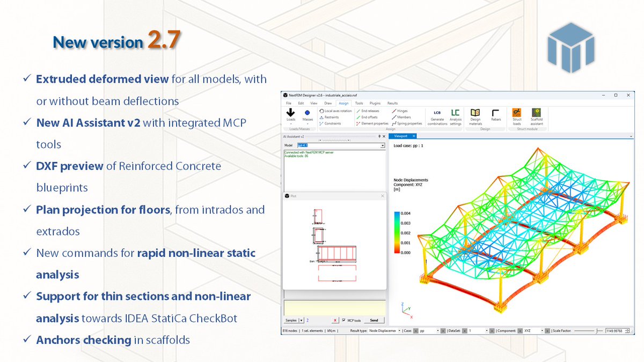Select the Assign ribbon tab
Image resolution: width=644 pixels, height=362 pixels.
(343, 103)
